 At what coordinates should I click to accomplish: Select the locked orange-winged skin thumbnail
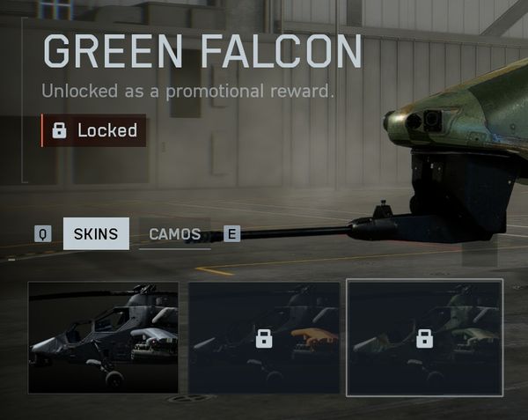264,338
